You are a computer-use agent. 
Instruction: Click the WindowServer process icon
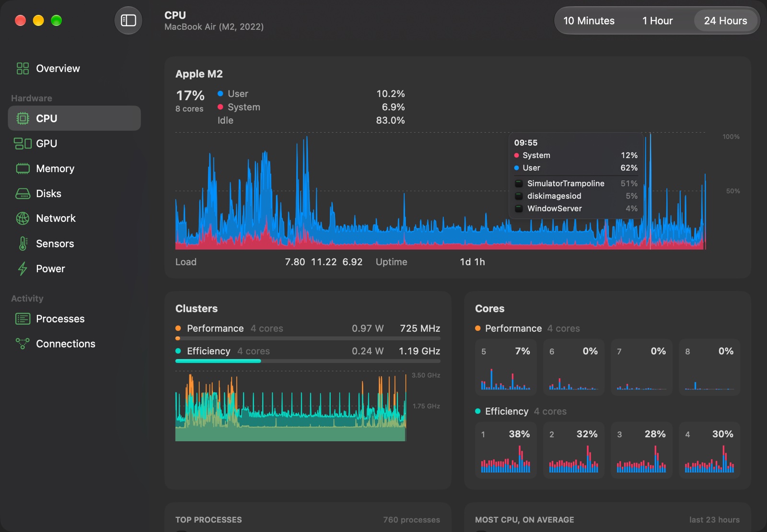[x=519, y=208]
